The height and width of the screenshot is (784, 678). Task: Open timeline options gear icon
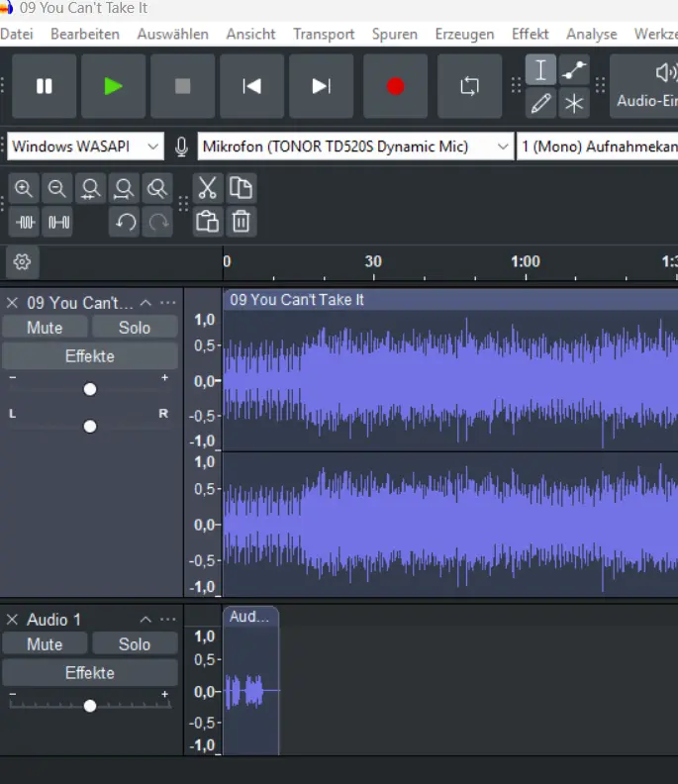click(23, 262)
